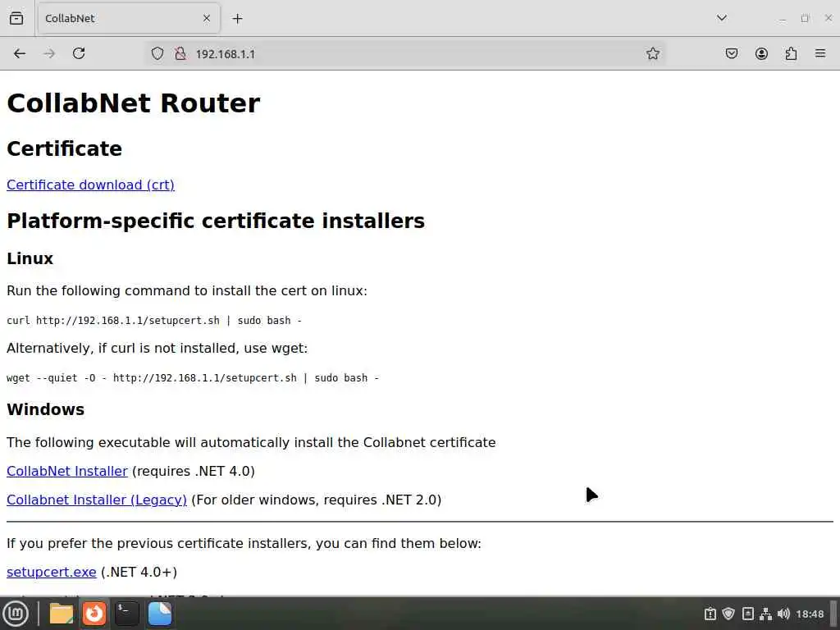Screen dimensions: 840x630
Task: Launch the file manager from taskbar
Action: 61,614
